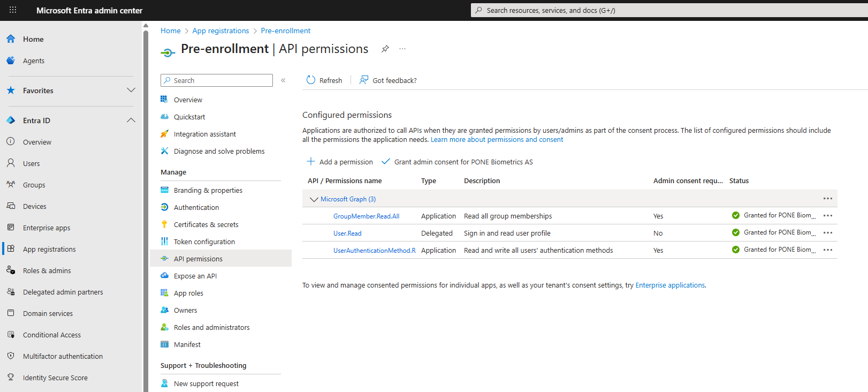Open ellipsis menu for User.Read row
Image resolution: width=868 pixels, height=392 pixels.
click(828, 233)
